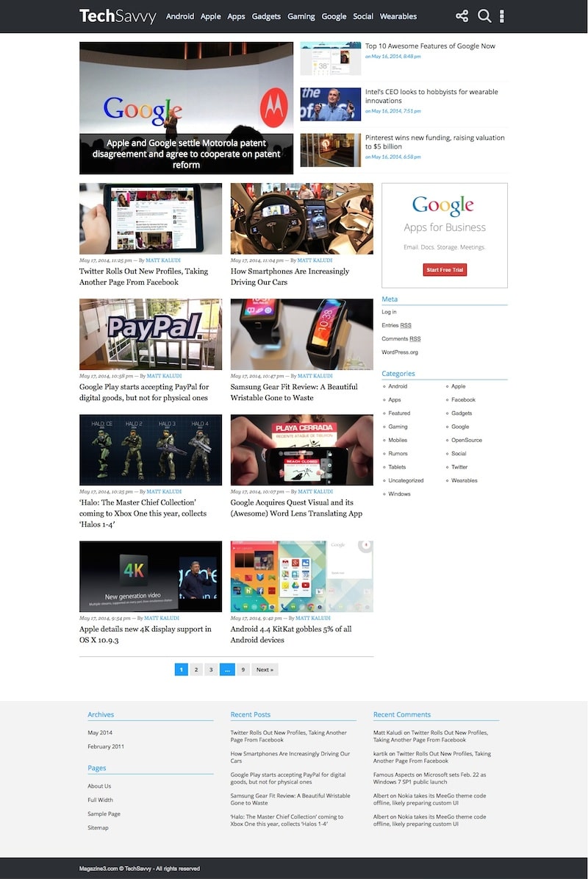Read Google Acquires Quest Visual headline
Viewport: 588px width, 879px height.
[296, 508]
